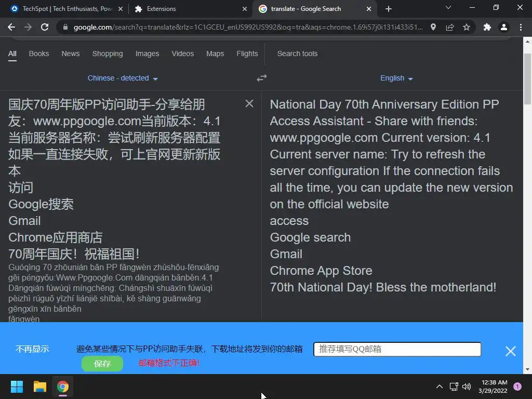Close the blue PP helper banner
Screen dimensions: 532x399
point(510,351)
